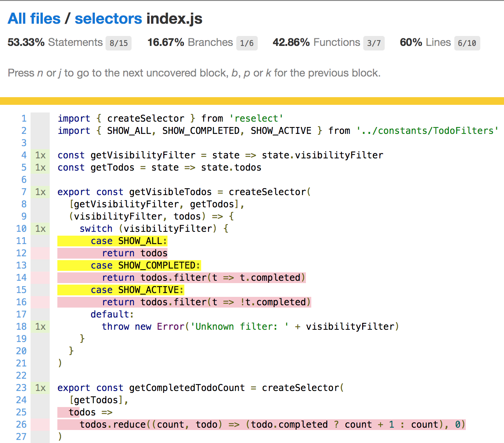Click the Statements coverage badge showing 8/15
This screenshot has height=443, width=504.
(x=118, y=43)
